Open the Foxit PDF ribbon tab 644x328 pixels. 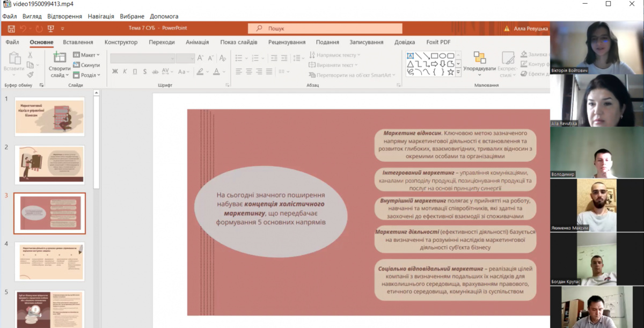tap(438, 42)
